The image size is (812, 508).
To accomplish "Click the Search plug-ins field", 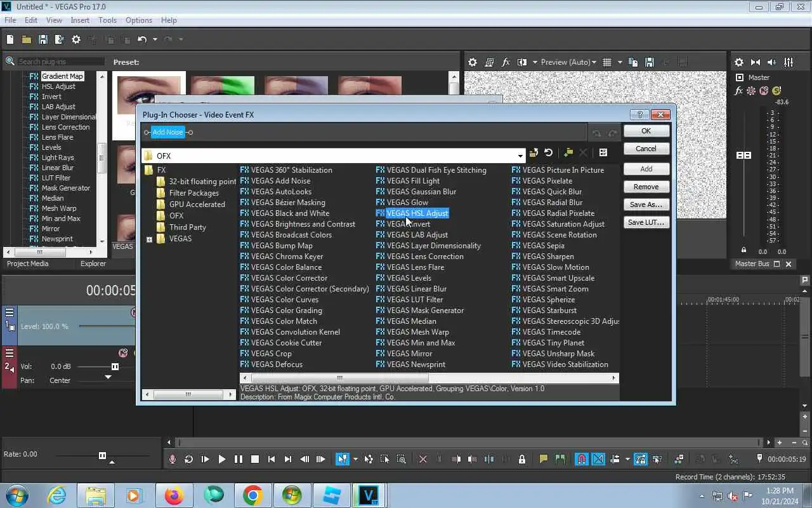I will pos(60,62).
